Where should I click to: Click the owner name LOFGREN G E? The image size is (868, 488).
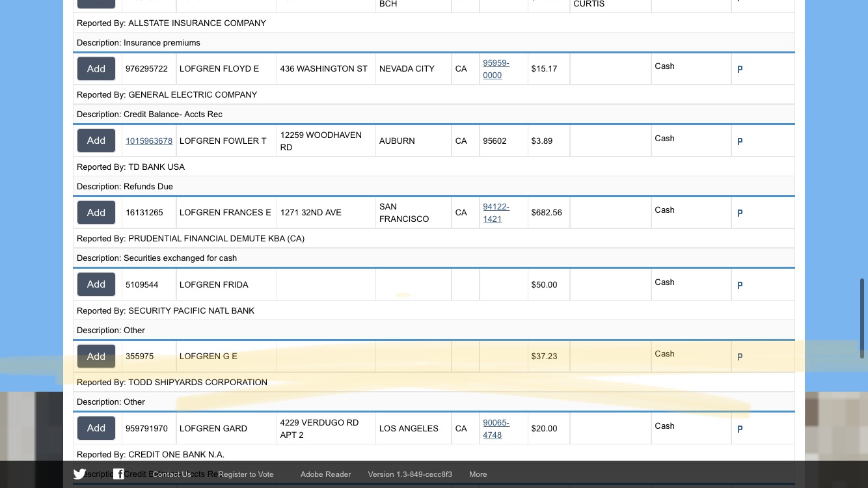point(208,357)
